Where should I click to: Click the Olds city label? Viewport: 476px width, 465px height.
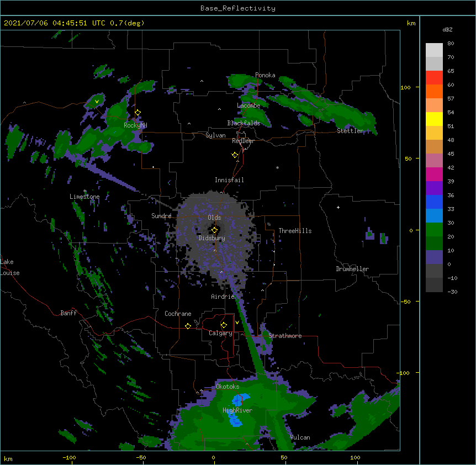[x=214, y=218]
